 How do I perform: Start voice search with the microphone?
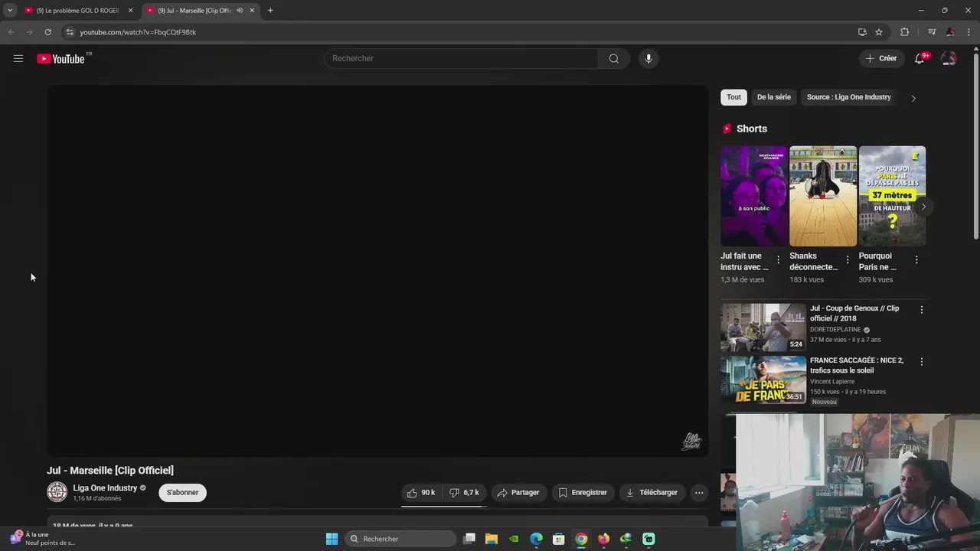click(648, 58)
